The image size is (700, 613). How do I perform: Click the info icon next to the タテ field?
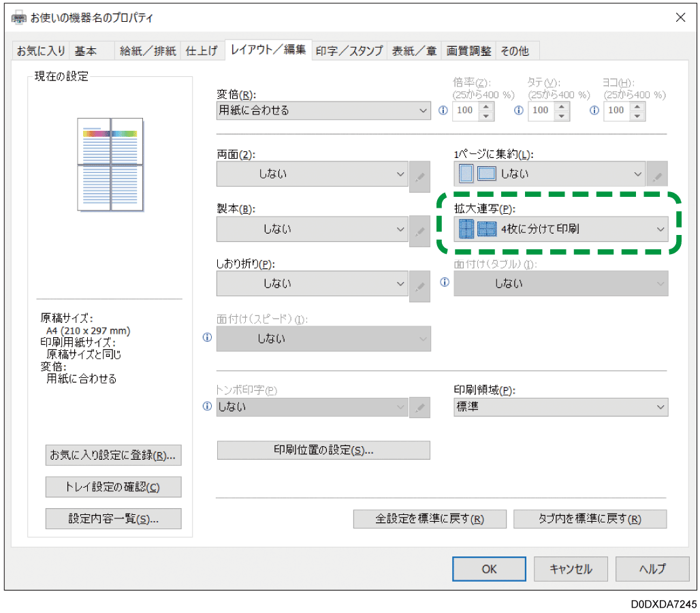pos(518,111)
